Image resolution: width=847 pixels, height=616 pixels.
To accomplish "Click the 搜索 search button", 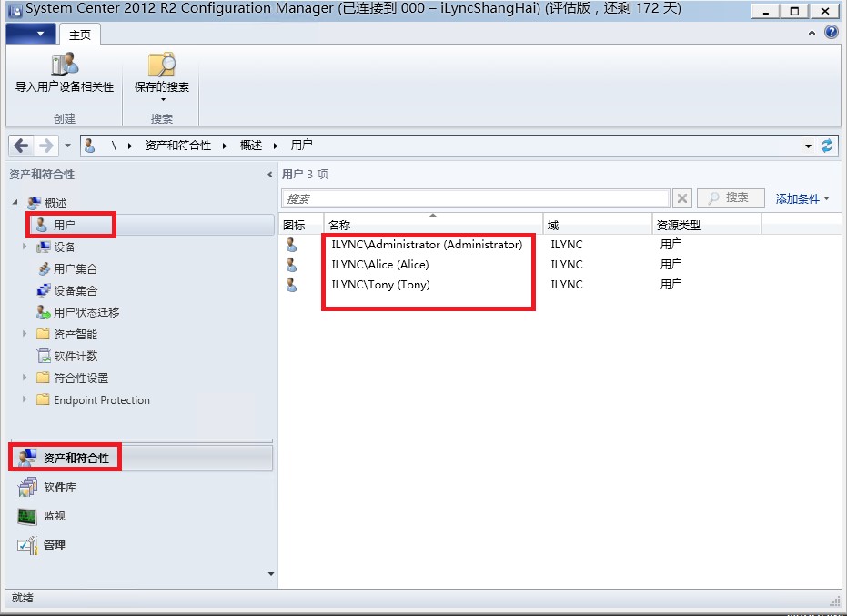I will pos(731,198).
